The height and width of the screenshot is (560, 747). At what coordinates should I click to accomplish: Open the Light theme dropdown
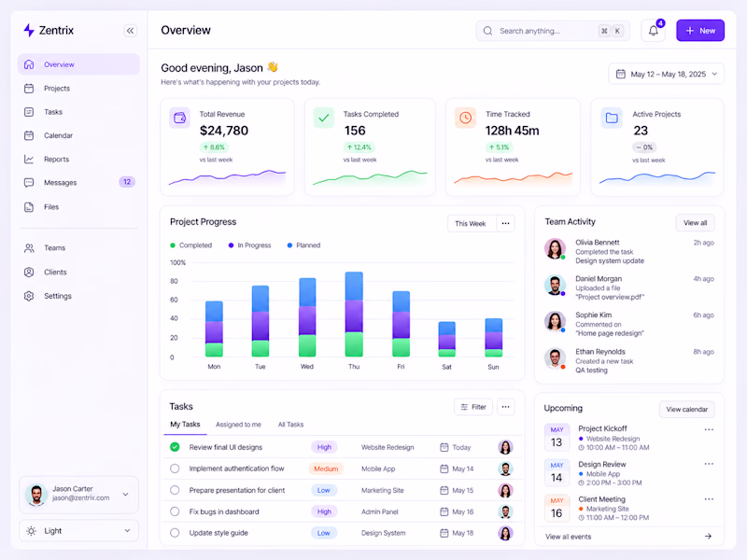pyautogui.click(x=78, y=531)
